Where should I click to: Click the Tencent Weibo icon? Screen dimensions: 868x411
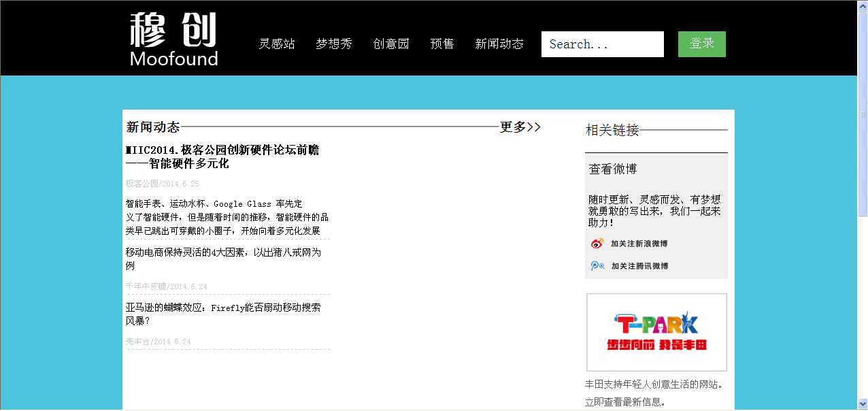click(x=597, y=266)
